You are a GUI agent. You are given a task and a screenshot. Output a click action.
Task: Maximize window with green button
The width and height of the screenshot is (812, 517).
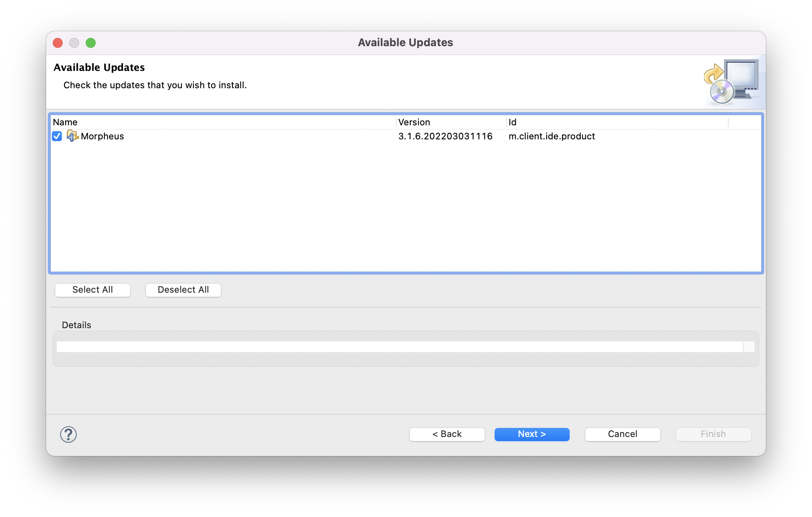pyautogui.click(x=91, y=43)
